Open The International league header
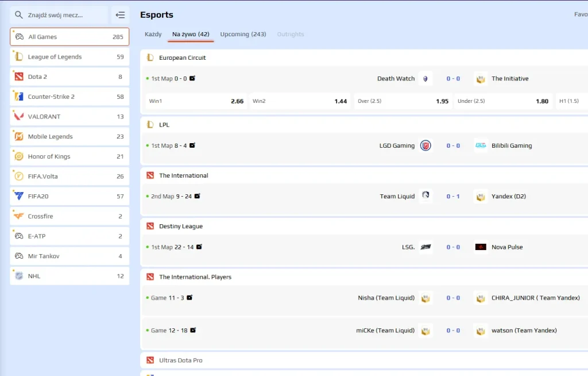 183,175
